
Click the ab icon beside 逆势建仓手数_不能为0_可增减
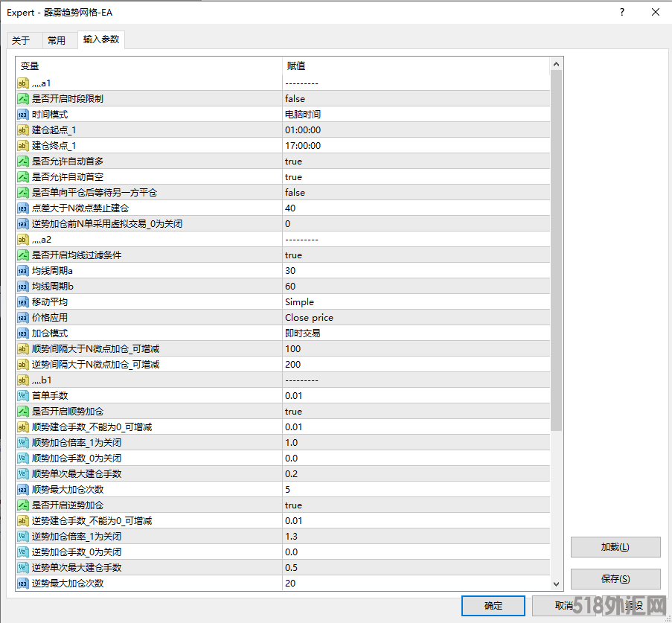pyautogui.click(x=22, y=520)
